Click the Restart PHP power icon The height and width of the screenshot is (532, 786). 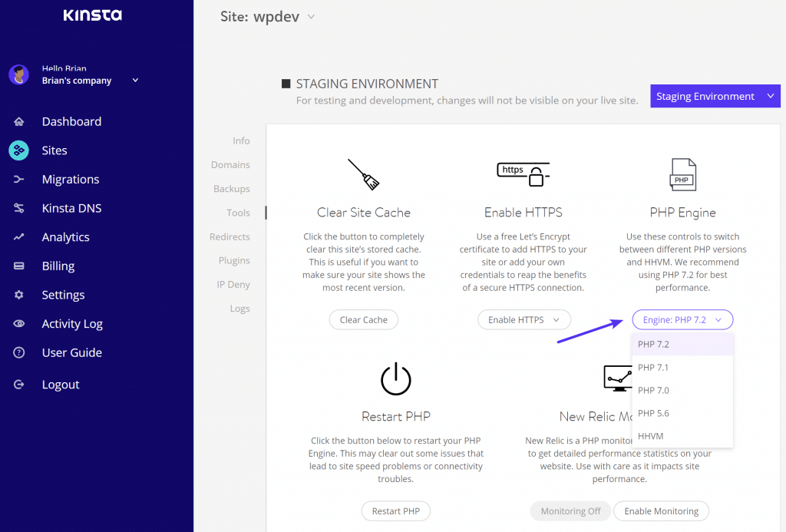click(x=396, y=378)
